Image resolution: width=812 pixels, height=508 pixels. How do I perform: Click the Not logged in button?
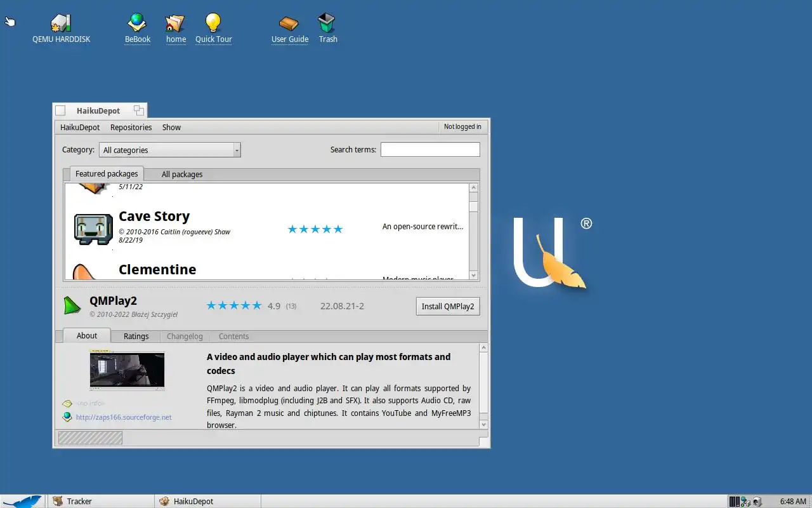(462, 126)
